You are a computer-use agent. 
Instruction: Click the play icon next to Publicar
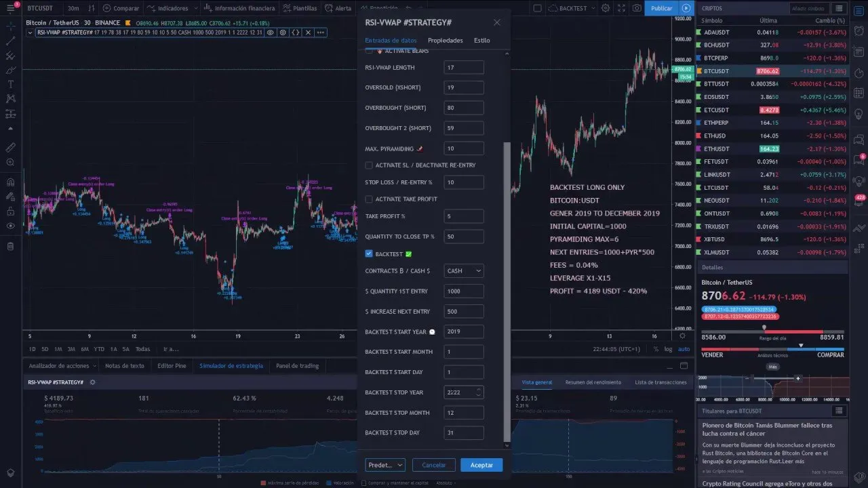pyautogui.click(x=686, y=8)
